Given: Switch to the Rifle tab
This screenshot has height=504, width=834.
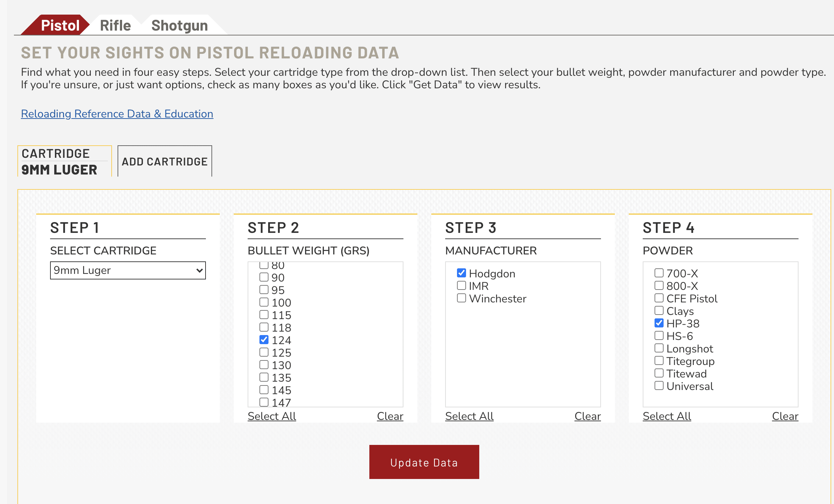Looking at the screenshot, I should point(115,25).
